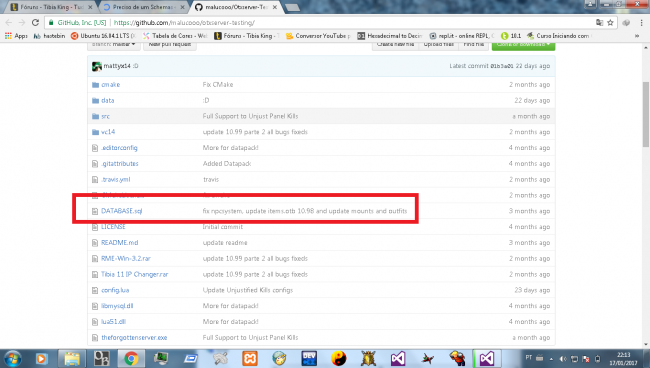The image size is (650, 368).
Task: Open theforgottenserver.exe file
Action: click(x=134, y=337)
